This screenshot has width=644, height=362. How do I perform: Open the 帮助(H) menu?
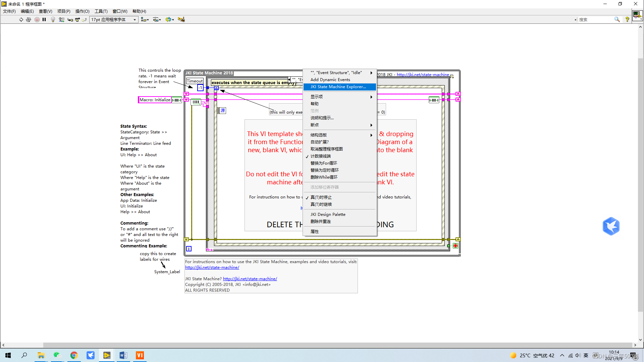point(139,11)
